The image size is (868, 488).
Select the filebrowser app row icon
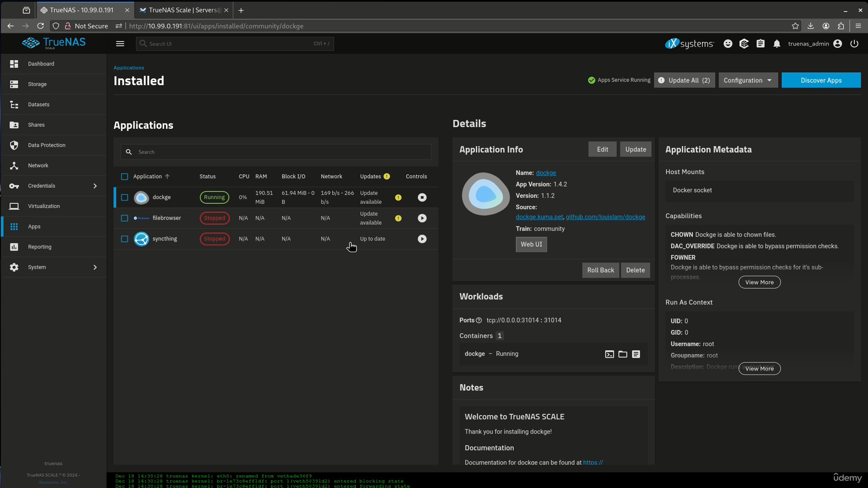pyautogui.click(x=142, y=218)
